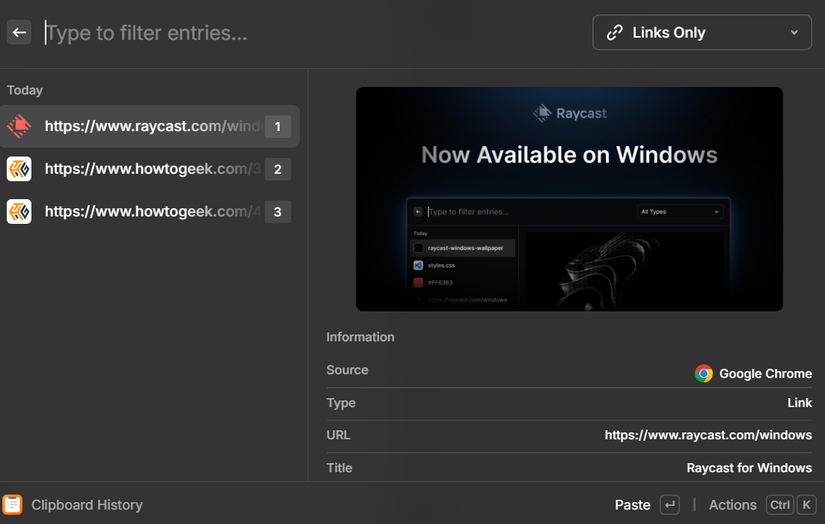The width and height of the screenshot is (825, 524).
Task: Select the third howtogeek.com link entry
Action: pyautogui.click(x=150, y=211)
